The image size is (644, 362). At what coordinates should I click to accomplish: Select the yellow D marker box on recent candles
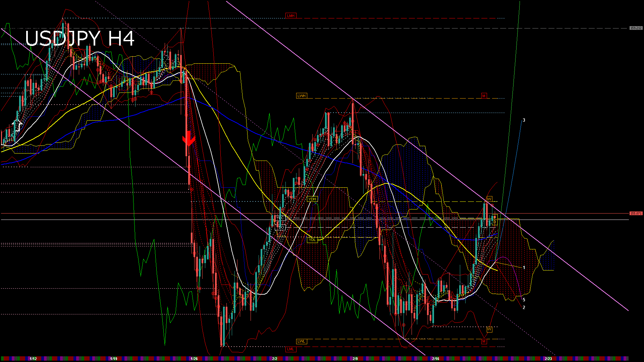[x=494, y=222]
